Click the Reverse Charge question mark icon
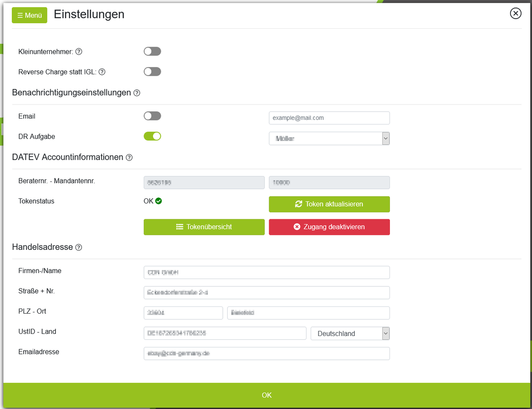This screenshot has height=409, width=532. point(102,72)
